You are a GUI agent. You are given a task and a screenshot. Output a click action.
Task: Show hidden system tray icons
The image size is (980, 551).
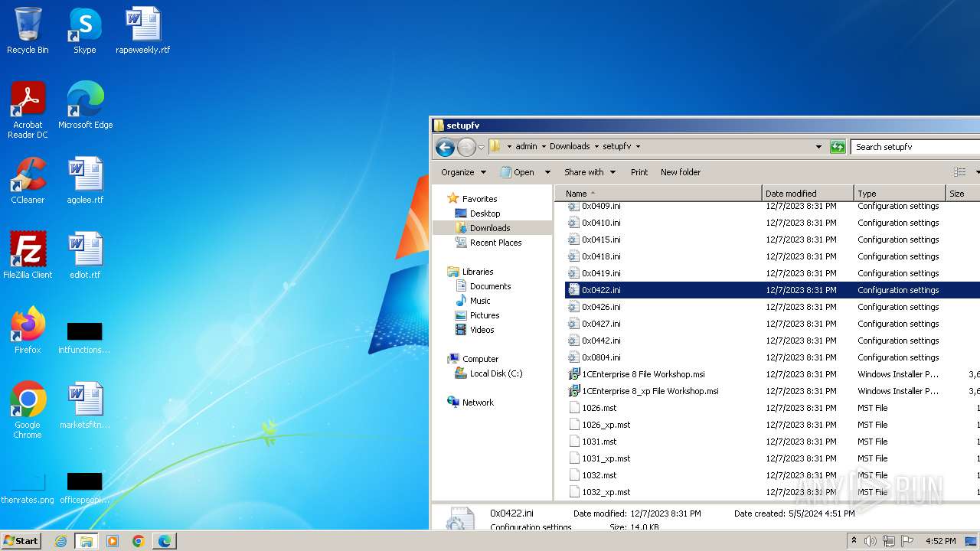click(854, 541)
